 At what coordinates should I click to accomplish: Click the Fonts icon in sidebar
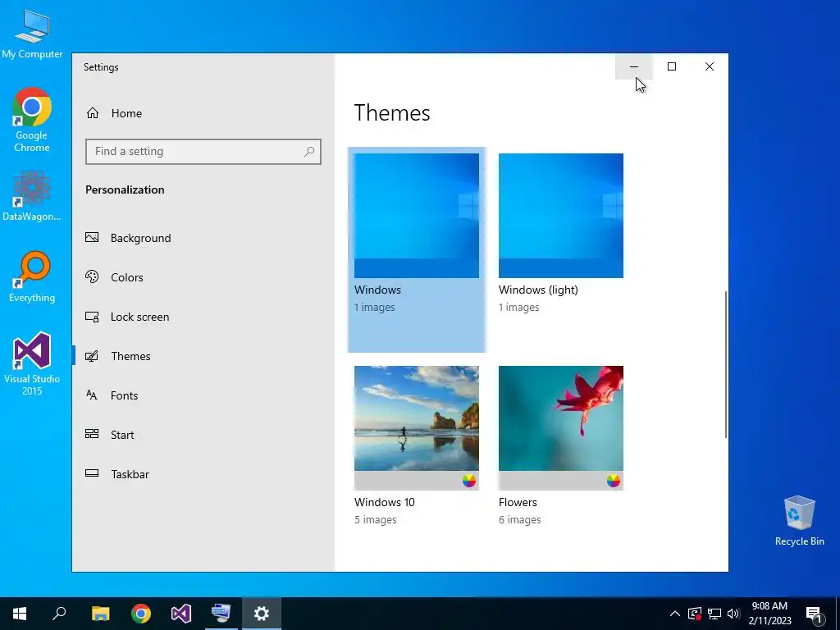coord(92,395)
